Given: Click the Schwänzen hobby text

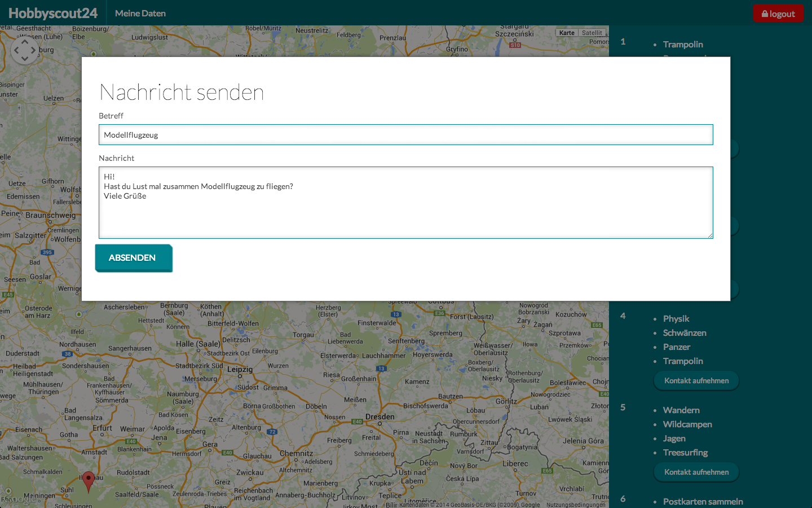Looking at the screenshot, I should 685,333.
